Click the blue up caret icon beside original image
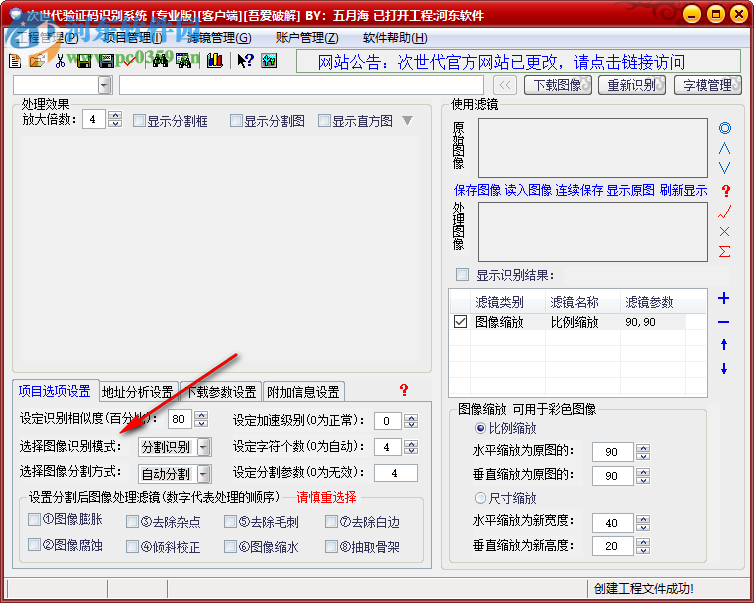 point(725,148)
